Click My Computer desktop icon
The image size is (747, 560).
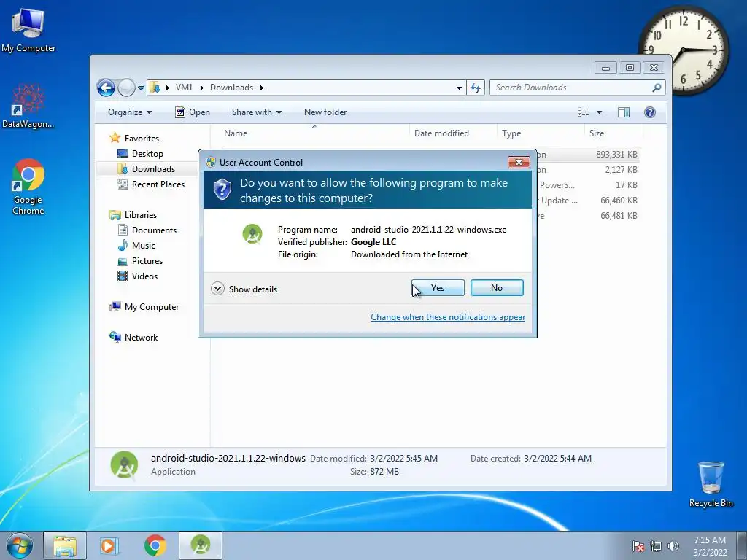pyautogui.click(x=28, y=30)
